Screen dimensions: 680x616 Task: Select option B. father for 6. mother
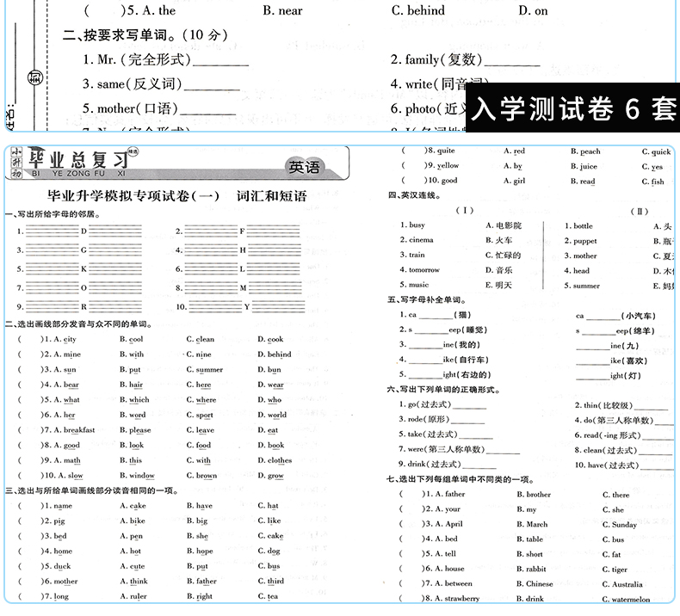(x=201, y=582)
